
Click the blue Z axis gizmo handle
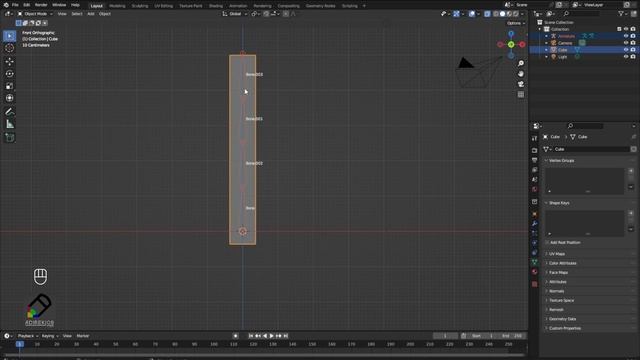coord(511,34)
